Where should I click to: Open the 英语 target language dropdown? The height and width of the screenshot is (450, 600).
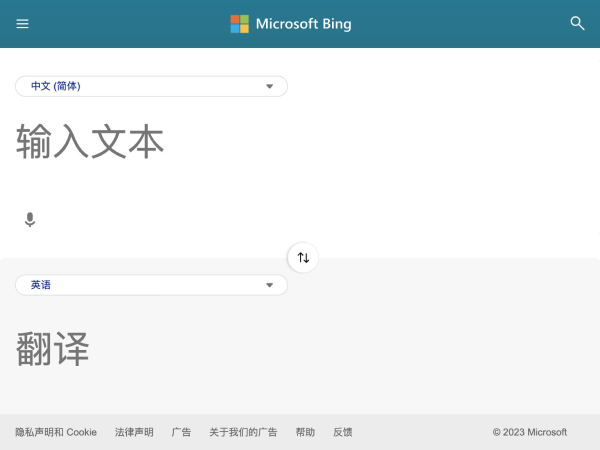click(x=151, y=285)
